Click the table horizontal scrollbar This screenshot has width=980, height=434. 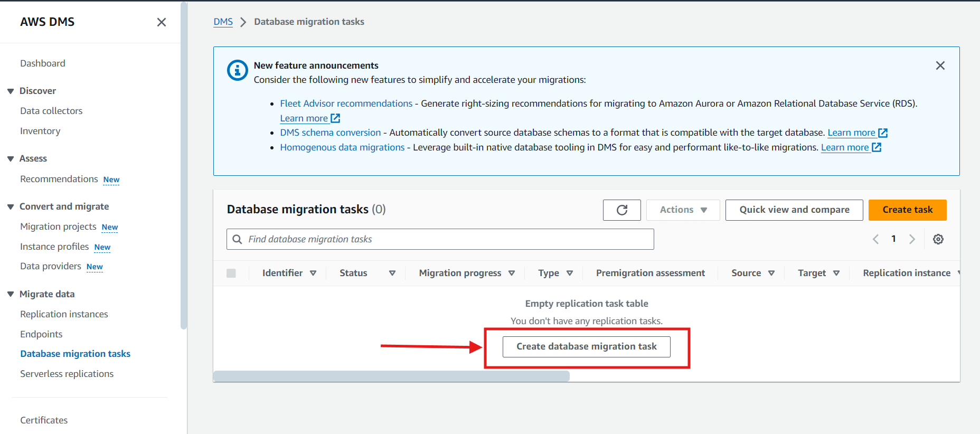[391, 376]
